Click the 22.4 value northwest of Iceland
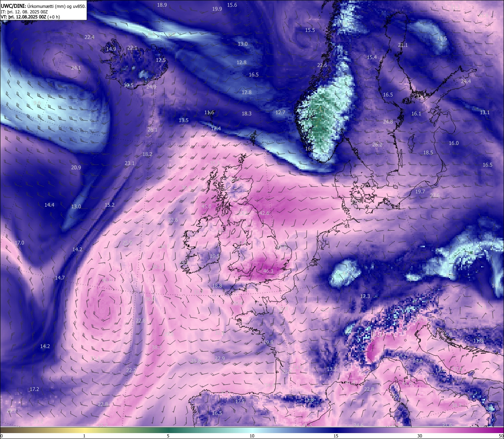The height and width of the screenshot is (439, 504). point(89,37)
